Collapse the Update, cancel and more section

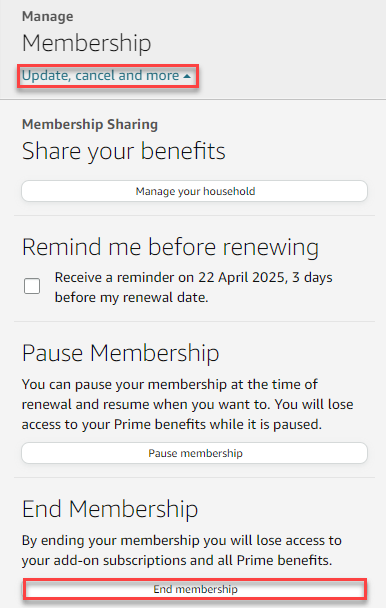[106, 76]
